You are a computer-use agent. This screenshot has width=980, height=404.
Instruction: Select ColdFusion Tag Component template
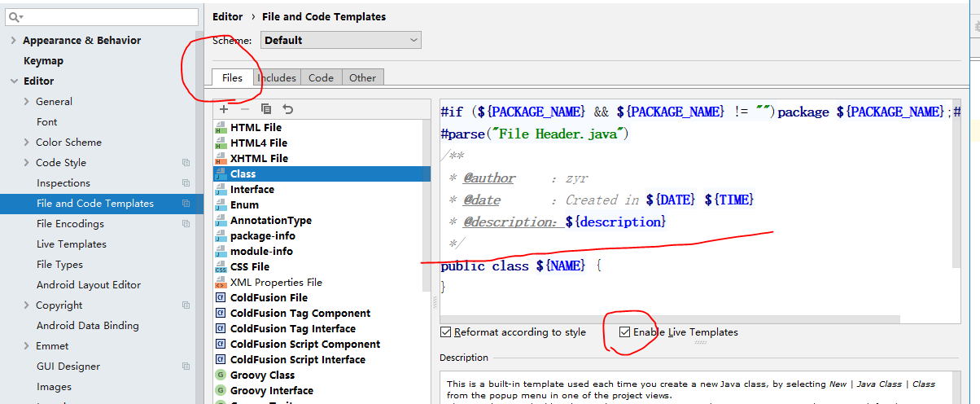[300, 314]
